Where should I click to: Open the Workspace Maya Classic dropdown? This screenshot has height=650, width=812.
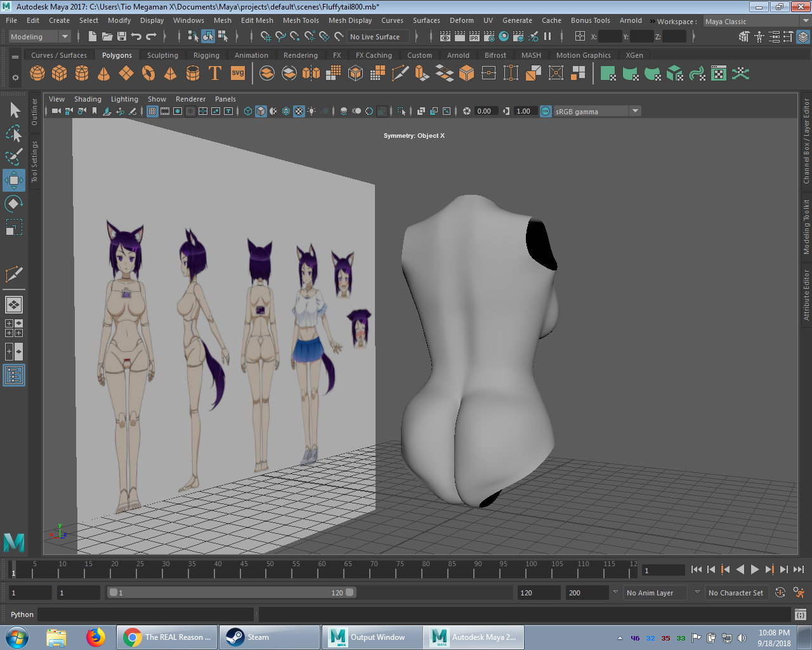tap(757, 21)
